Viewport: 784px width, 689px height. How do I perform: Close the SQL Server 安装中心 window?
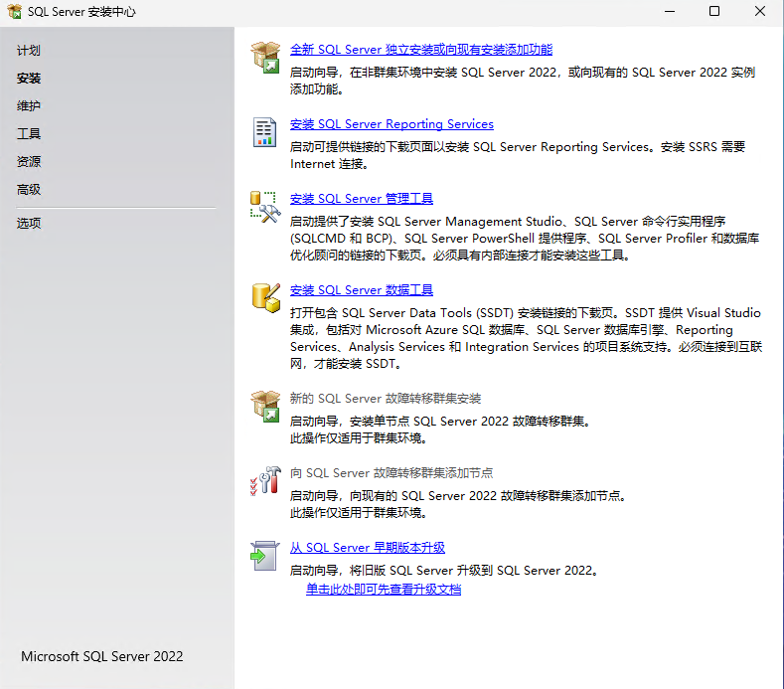760,11
